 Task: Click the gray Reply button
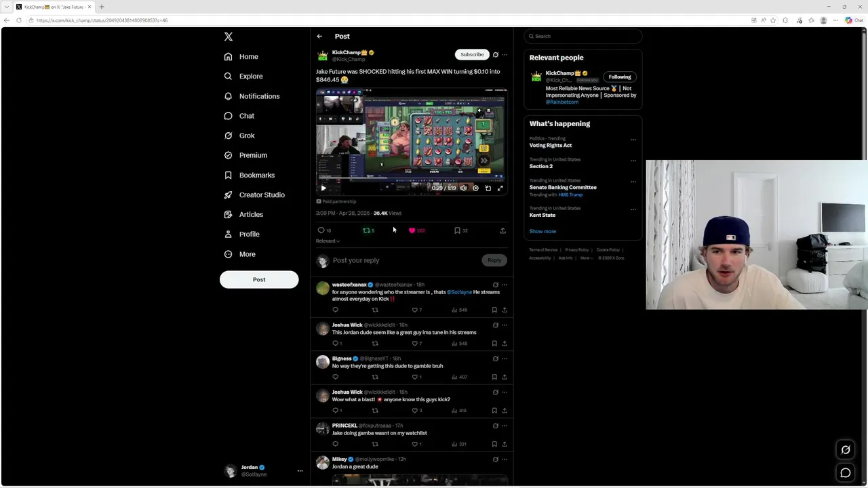tap(494, 260)
